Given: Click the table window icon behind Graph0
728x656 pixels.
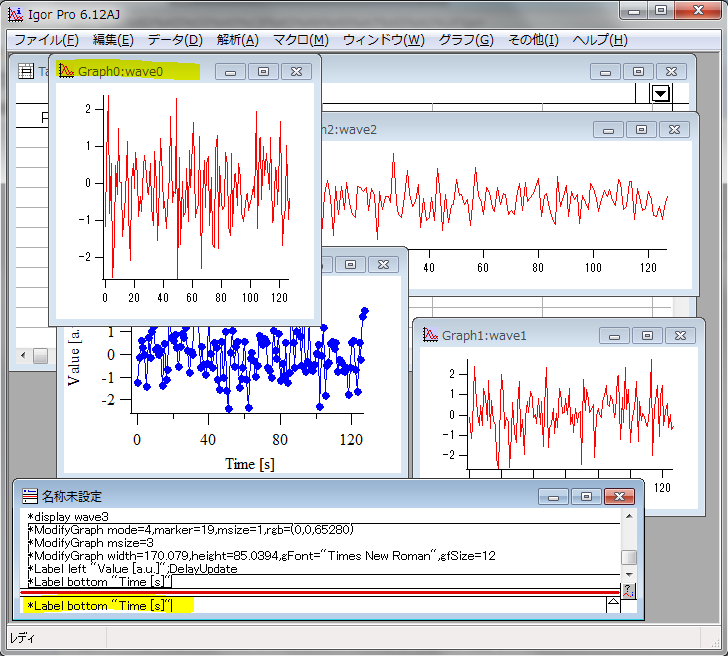Looking at the screenshot, I should click(x=27, y=73).
